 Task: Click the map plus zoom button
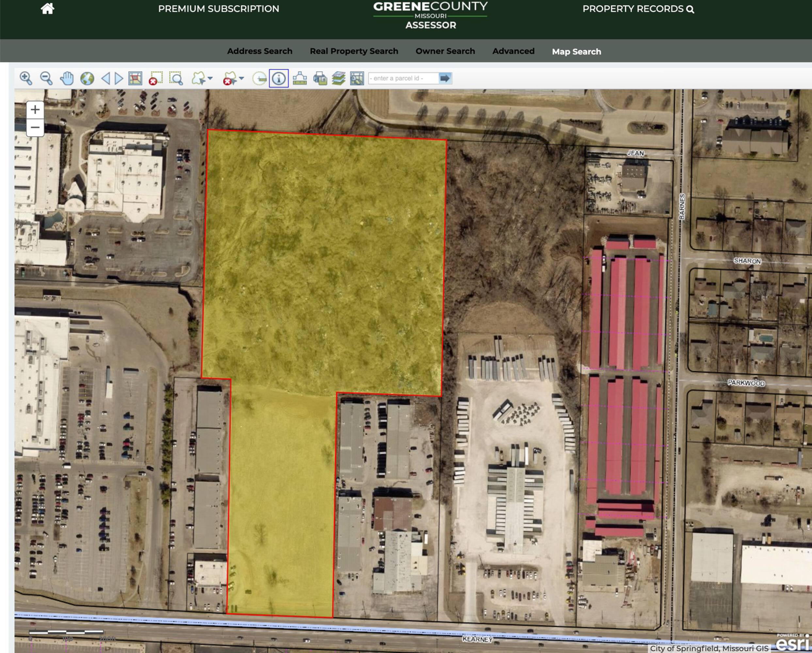(x=35, y=109)
